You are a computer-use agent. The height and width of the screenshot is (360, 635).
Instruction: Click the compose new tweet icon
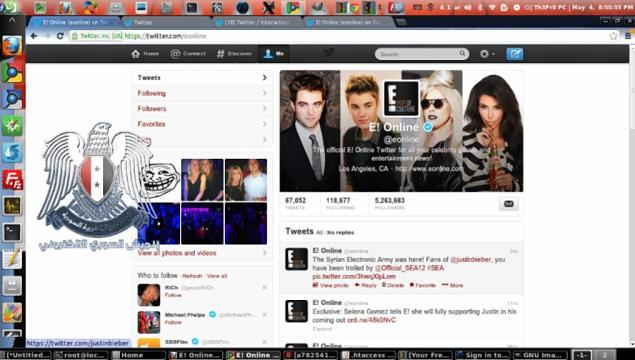[514, 54]
